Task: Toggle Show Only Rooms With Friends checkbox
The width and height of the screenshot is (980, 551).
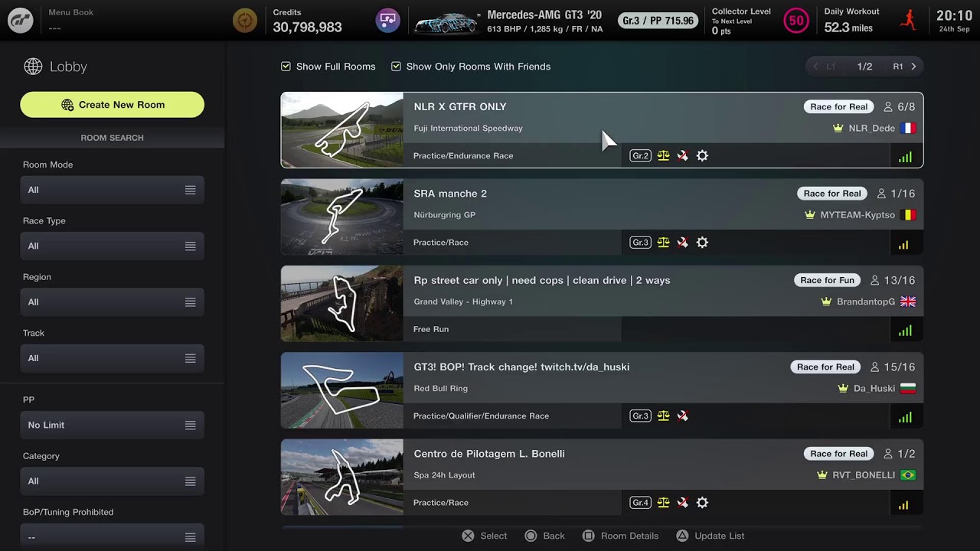Action: click(x=396, y=67)
